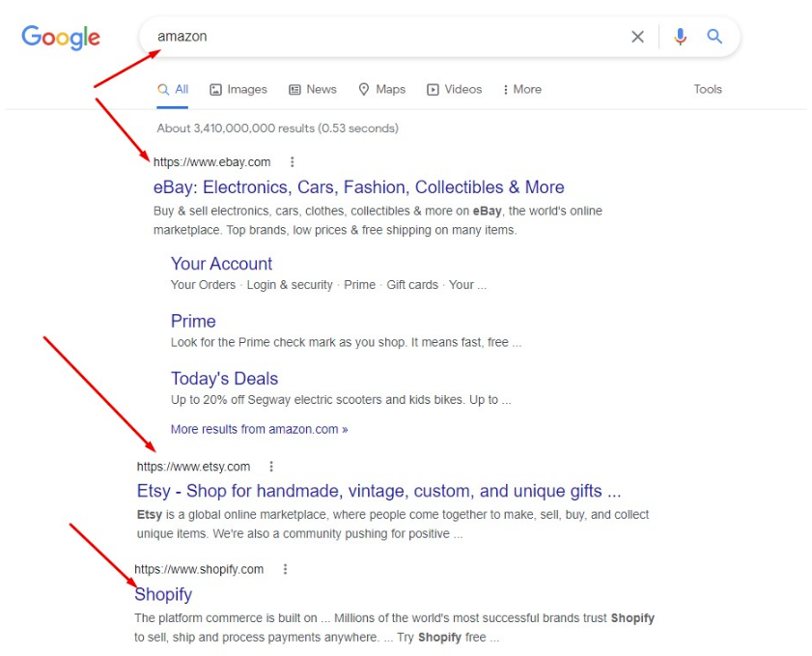Viewport: 812px width, 656px height.
Task: Open the More search options menu
Action: pos(521,89)
